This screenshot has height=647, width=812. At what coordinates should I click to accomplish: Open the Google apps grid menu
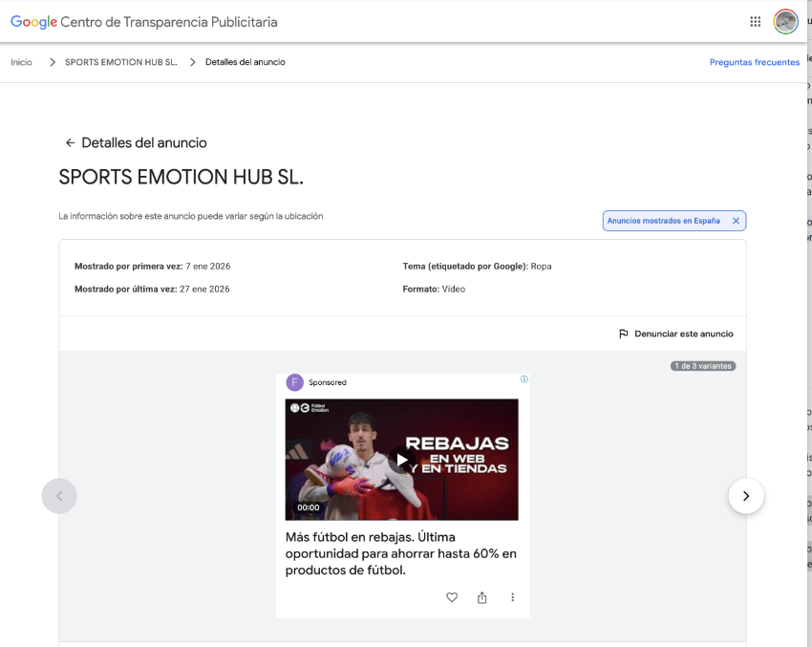756,22
